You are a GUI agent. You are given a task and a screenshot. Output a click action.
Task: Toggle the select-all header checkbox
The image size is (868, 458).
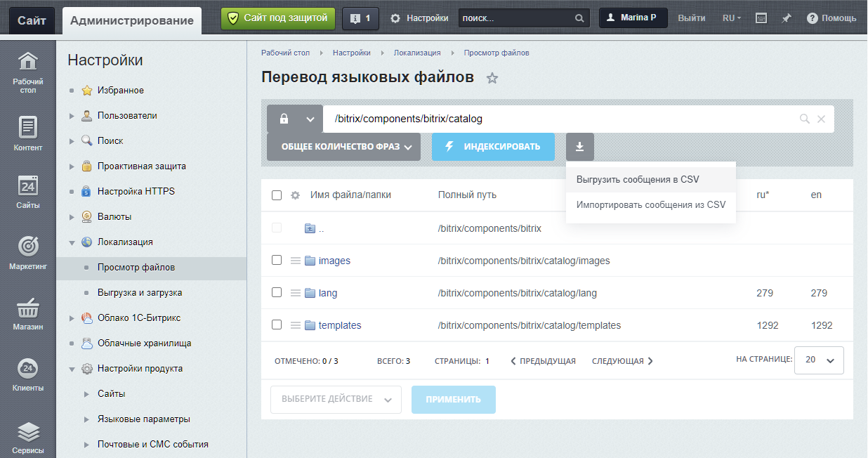tap(277, 195)
